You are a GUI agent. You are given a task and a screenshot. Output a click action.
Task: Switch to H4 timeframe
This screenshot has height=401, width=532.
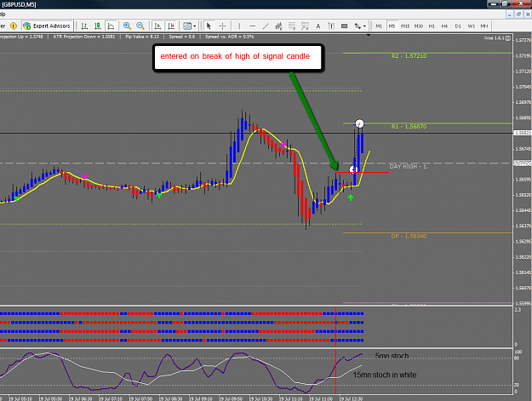[x=444, y=26]
